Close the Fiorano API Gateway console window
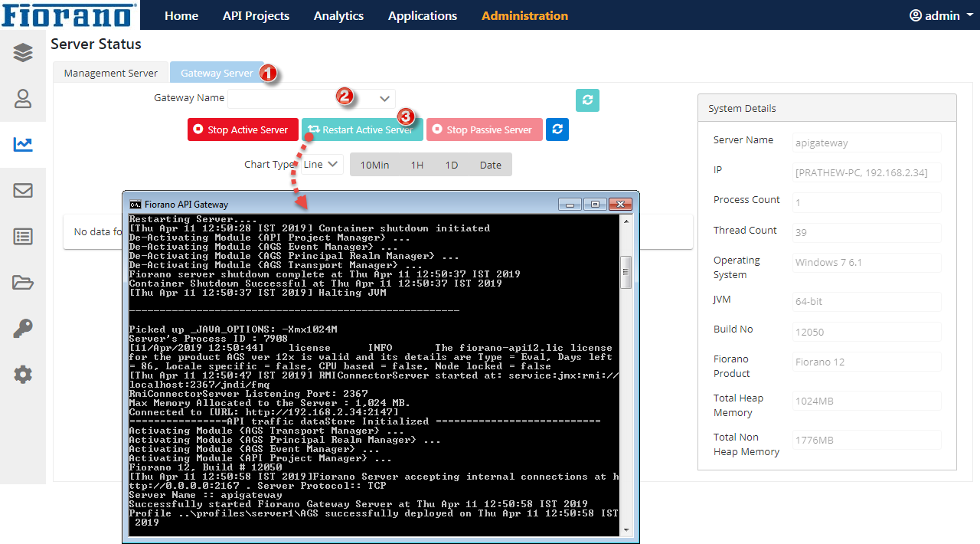980x544 pixels. (619, 204)
